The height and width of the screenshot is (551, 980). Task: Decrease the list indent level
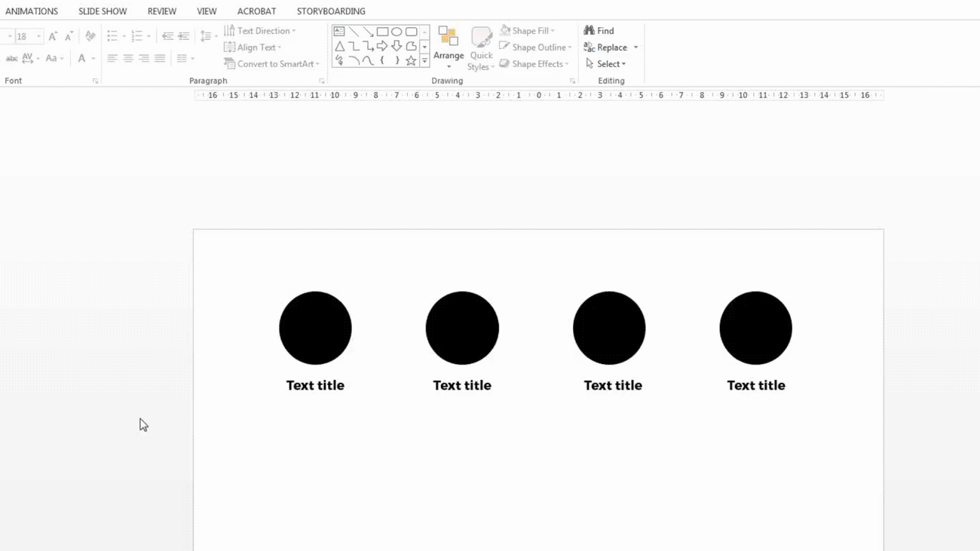point(167,36)
